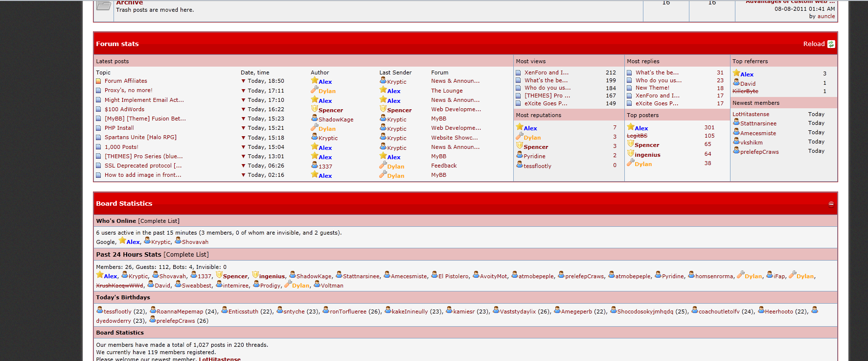
Task: Click the green Reload icon in Forum stats
Action: [x=831, y=44]
